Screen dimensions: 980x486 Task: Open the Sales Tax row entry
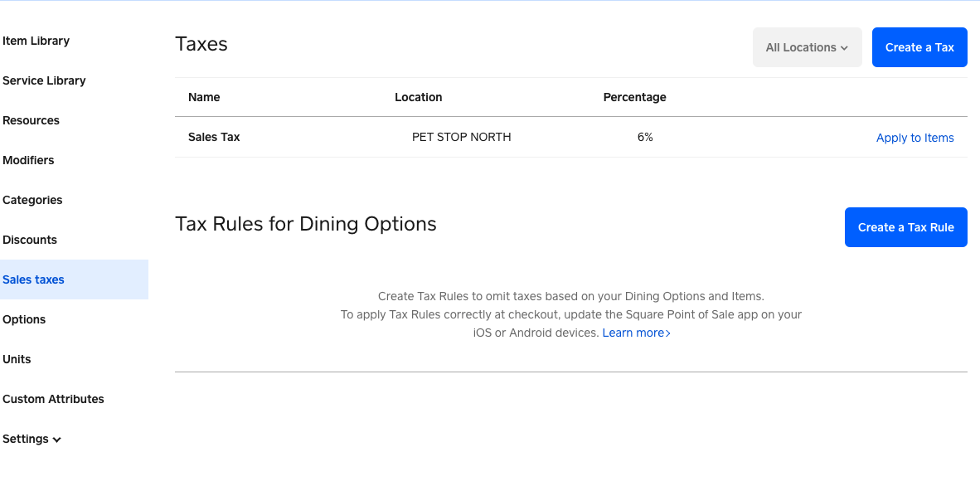[x=214, y=137]
